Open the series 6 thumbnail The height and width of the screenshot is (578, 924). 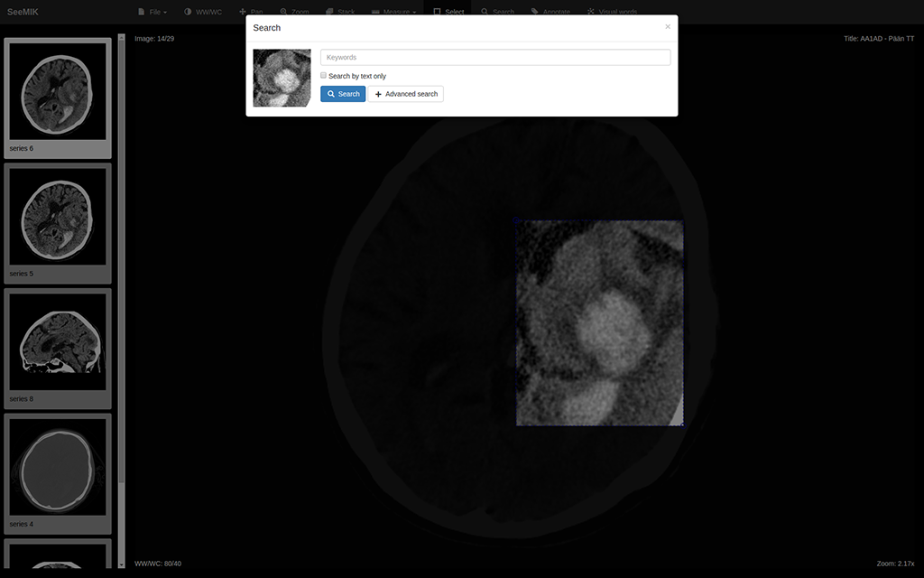(58, 91)
